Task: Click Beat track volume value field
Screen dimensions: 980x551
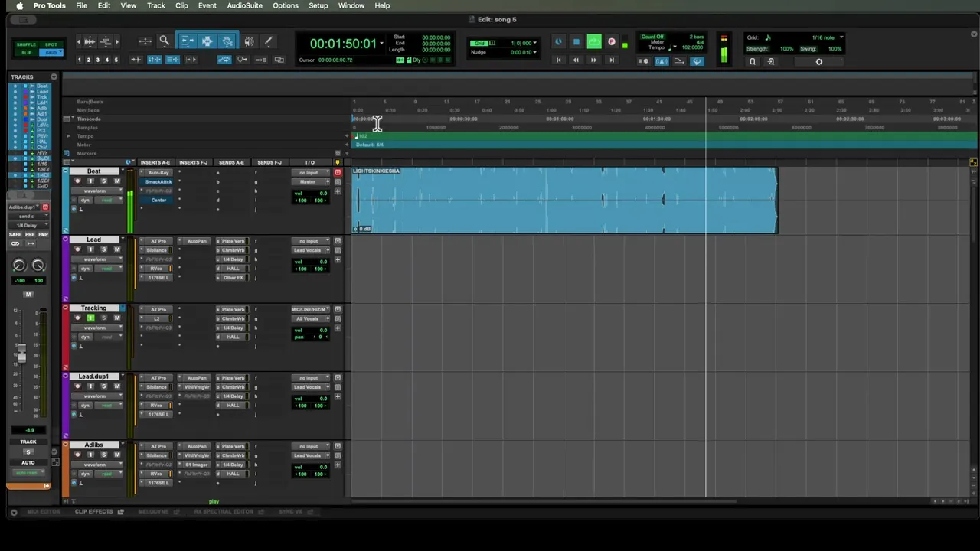Action: [323, 193]
